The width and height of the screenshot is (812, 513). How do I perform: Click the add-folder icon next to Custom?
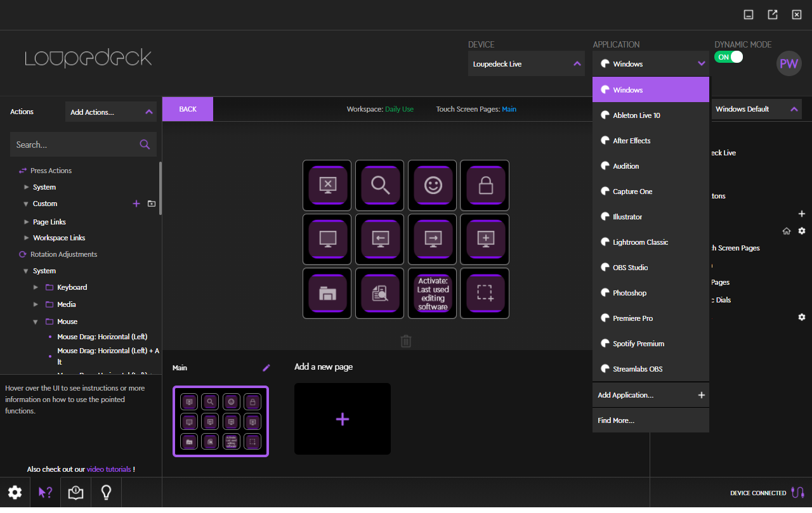(152, 204)
